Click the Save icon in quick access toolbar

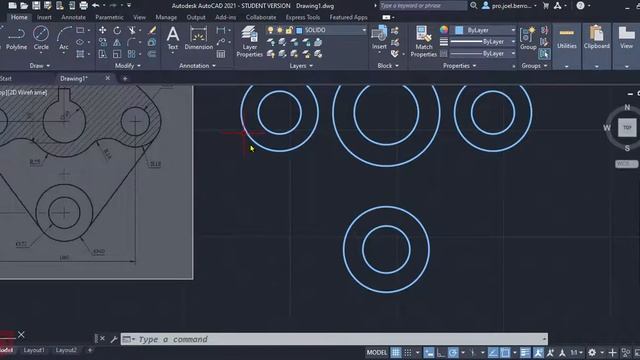(36, 5)
